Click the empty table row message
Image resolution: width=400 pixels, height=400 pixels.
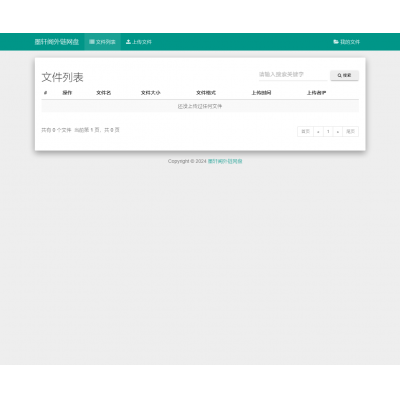(200, 106)
